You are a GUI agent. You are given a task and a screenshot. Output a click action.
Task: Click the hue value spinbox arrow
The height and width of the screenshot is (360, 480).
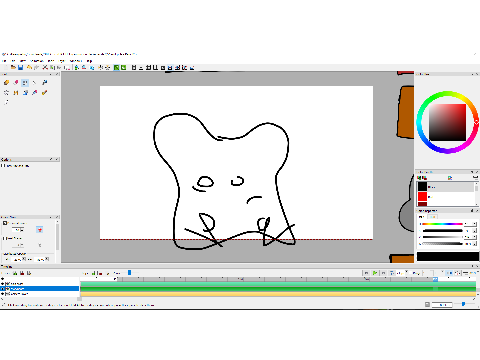pyautogui.click(x=475, y=224)
